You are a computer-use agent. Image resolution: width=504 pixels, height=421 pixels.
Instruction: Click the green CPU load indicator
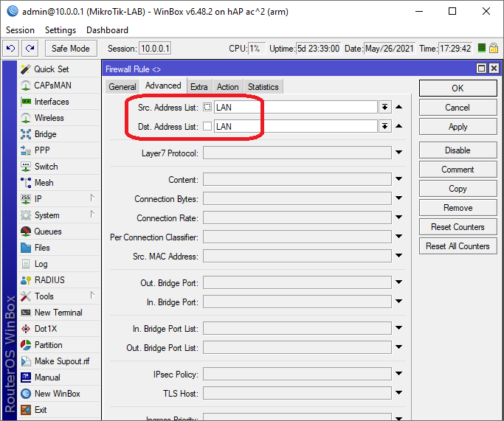[481, 48]
